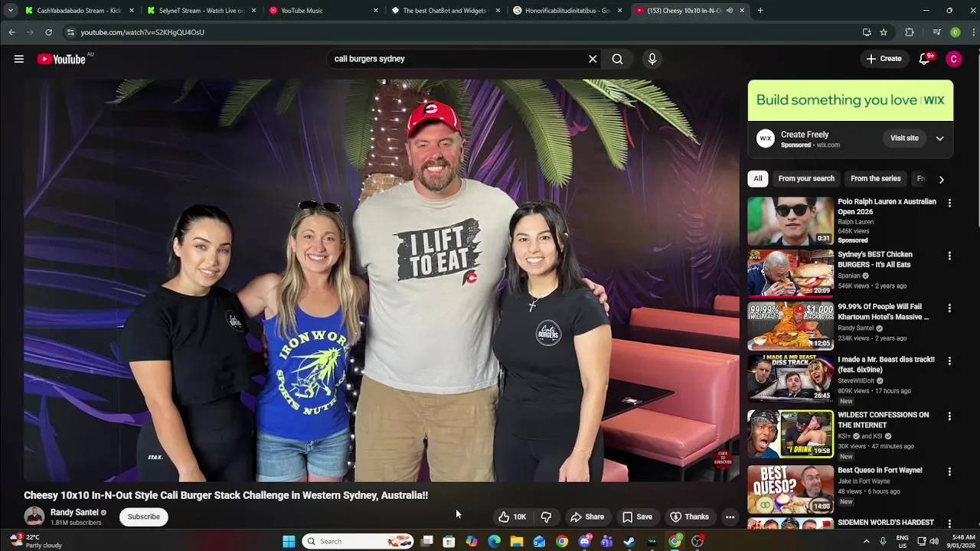The image size is (980, 551).
Task: Clear the search box text
Action: tap(593, 59)
